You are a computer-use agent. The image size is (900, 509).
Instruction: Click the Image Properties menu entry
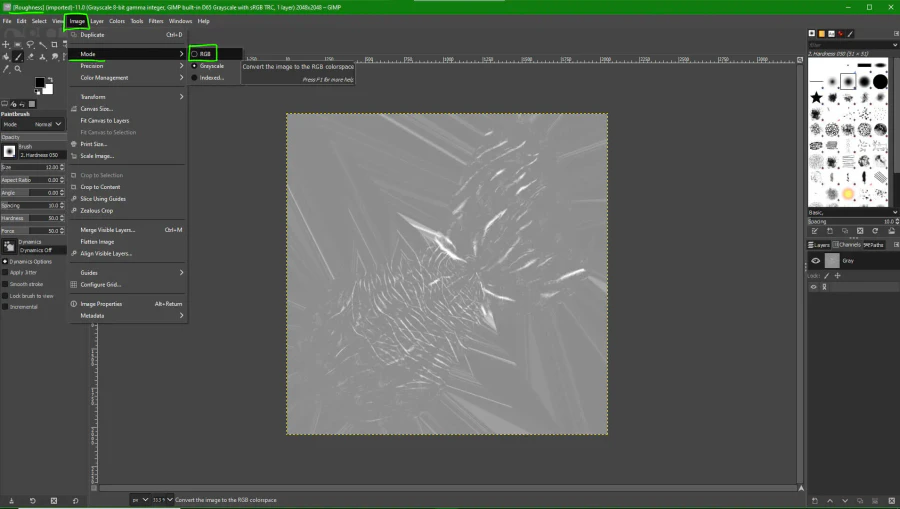[101, 304]
